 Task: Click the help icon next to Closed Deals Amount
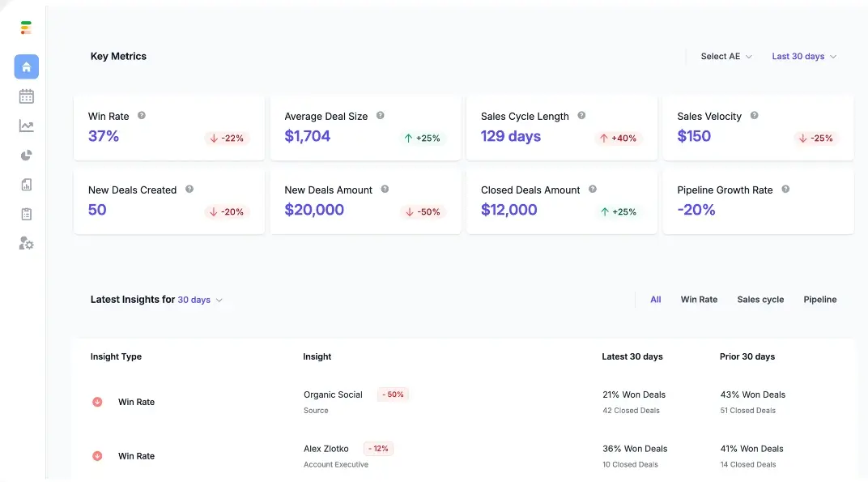(593, 189)
